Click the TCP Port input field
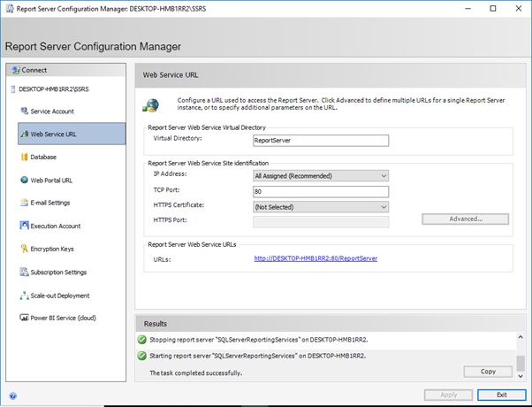This screenshot has width=532, height=407. [321, 192]
